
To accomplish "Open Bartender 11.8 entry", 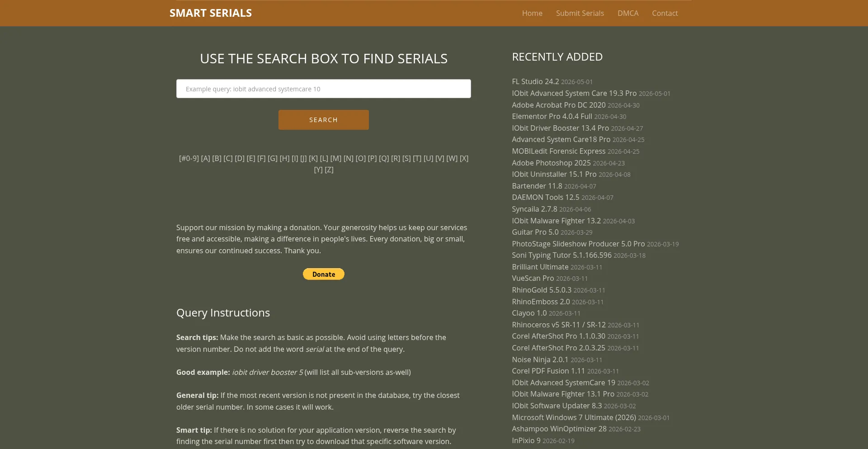I will [537, 186].
